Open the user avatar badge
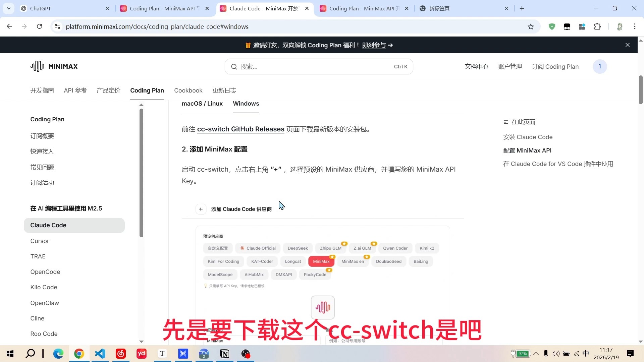644x362 pixels. (x=600, y=66)
